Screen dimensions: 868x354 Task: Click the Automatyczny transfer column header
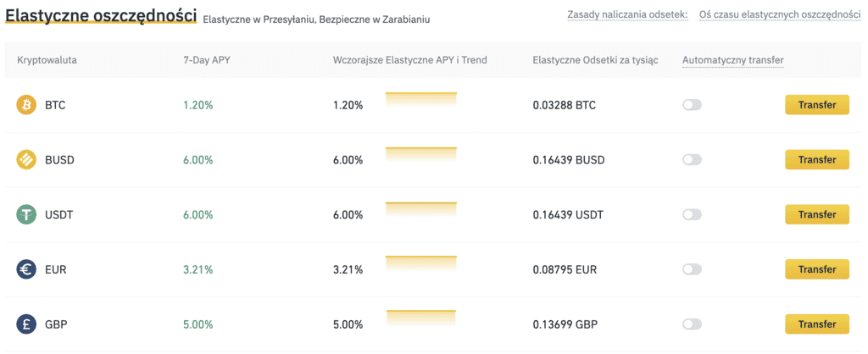click(732, 60)
